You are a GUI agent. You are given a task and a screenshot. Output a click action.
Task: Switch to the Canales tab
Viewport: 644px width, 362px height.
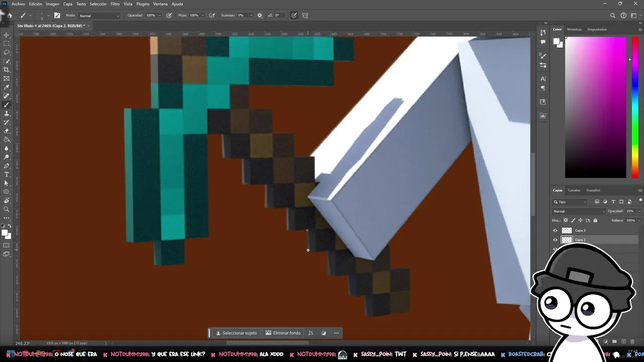pyautogui.click(x=574, y=190)
